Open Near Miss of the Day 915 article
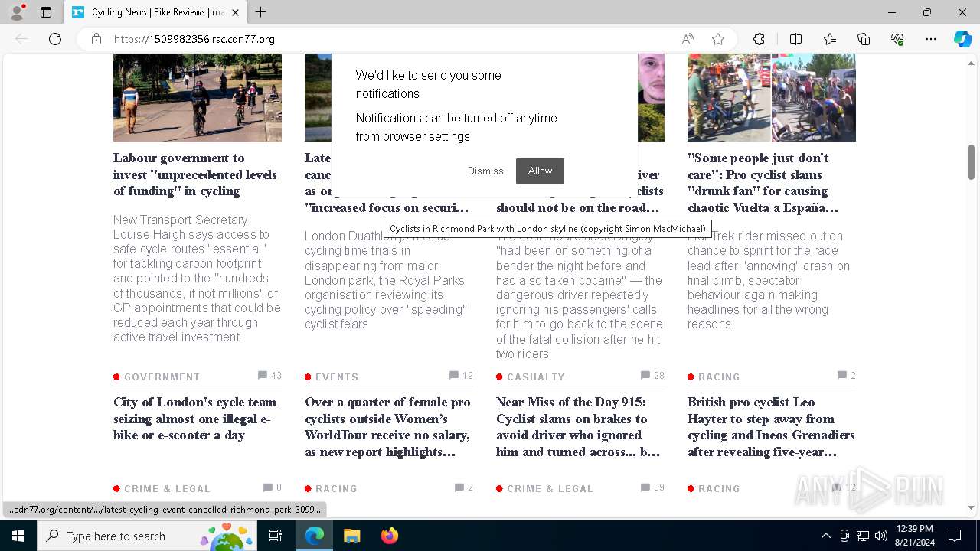This screenshot has height=551, width=980. 578,427
